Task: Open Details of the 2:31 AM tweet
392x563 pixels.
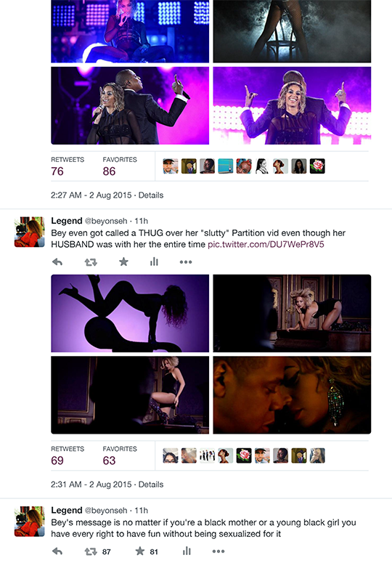Action: (151, 485)
